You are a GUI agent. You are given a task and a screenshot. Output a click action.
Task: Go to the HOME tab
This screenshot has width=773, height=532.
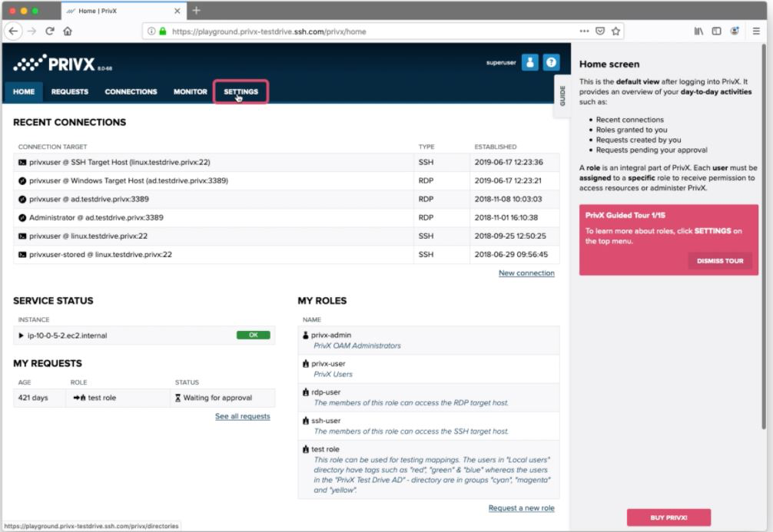coord(24,91)
